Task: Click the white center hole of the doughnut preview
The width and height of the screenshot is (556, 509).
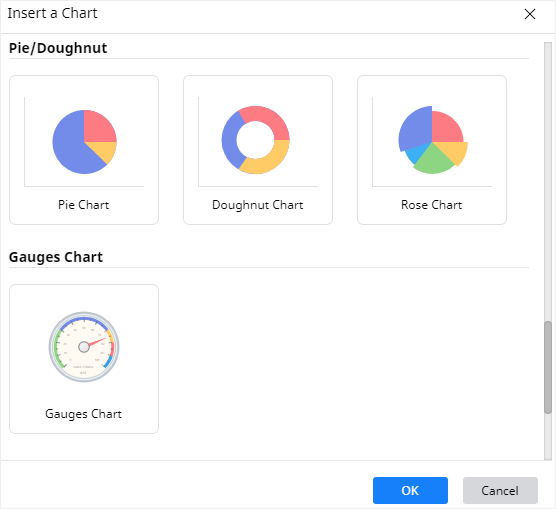Action: tap(255, 140)
